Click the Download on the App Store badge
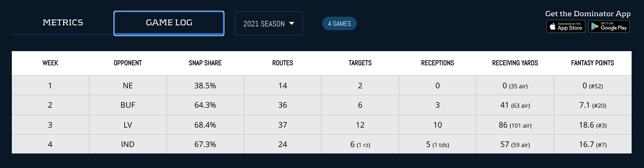Image resolution: width=644 pixels, height=168 pixels. tap(566, 26)
